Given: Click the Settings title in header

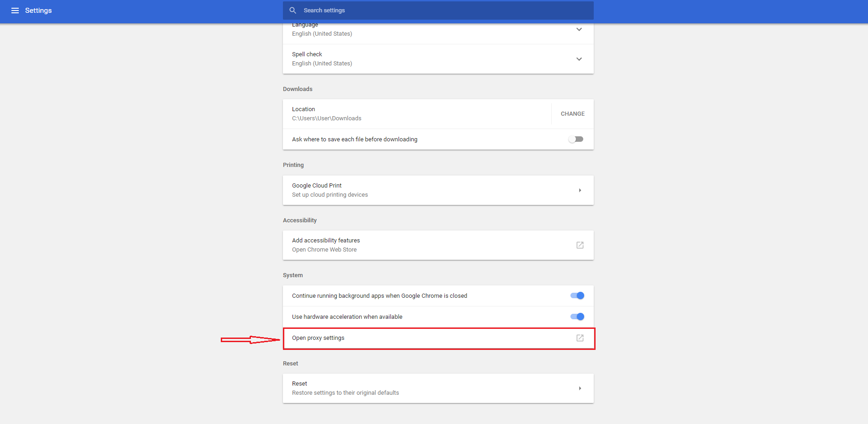Looking at the screenshot, I should [x=38, y=11].
